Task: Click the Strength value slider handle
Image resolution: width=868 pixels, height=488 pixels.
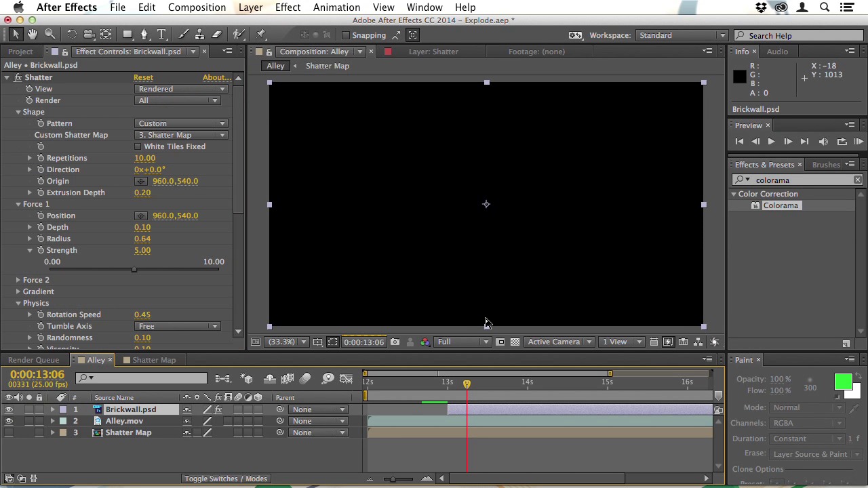Action: click(x=134, y=269)
